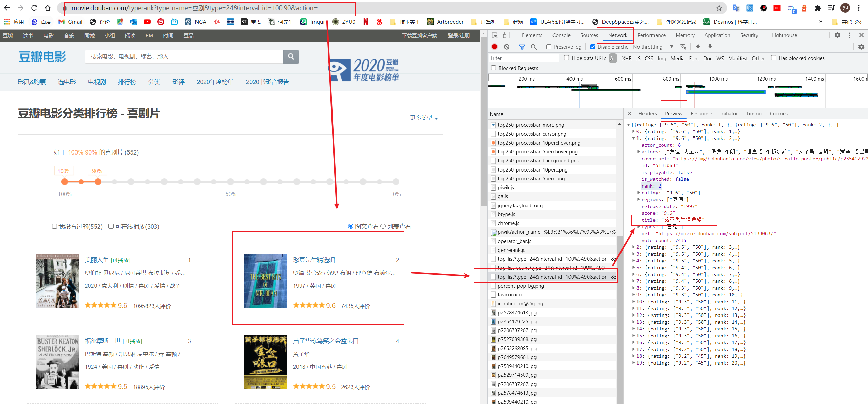The height and width of the screenshot is (404, 868).
Task: Click the red record network log button
Action: click(x=494, y=47)
